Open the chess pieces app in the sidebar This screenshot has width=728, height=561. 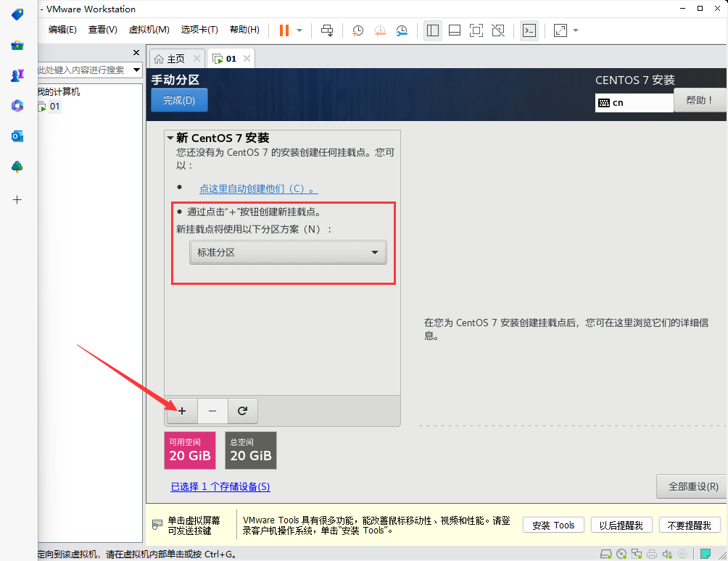(17, 75)
